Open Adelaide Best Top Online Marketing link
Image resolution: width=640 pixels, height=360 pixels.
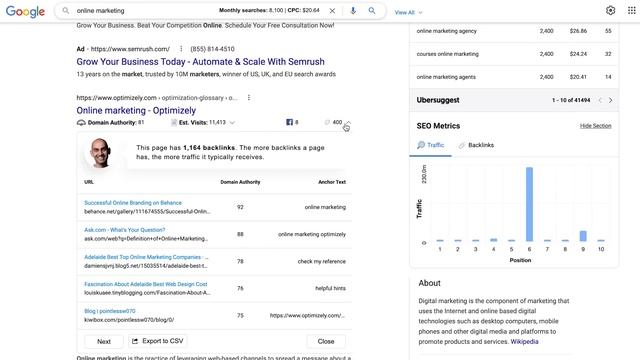pos(146,257)
